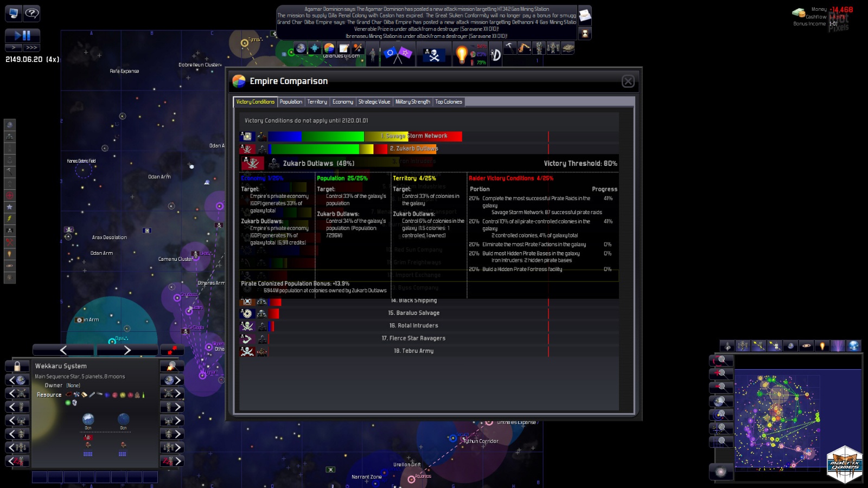Close the Empire Comparison window
This screenshot has width=868, height=488.
coord(628,81)
